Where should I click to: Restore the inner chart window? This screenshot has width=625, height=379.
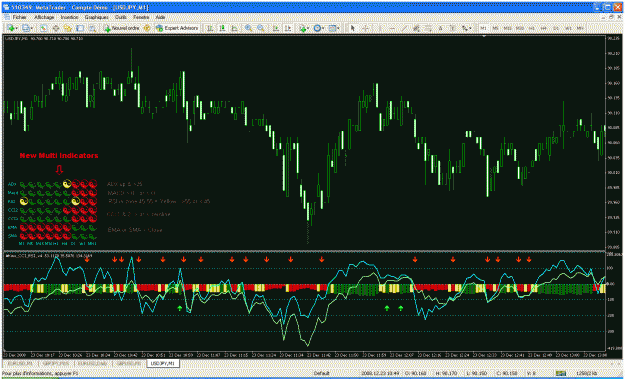click(x=612, y=18)
